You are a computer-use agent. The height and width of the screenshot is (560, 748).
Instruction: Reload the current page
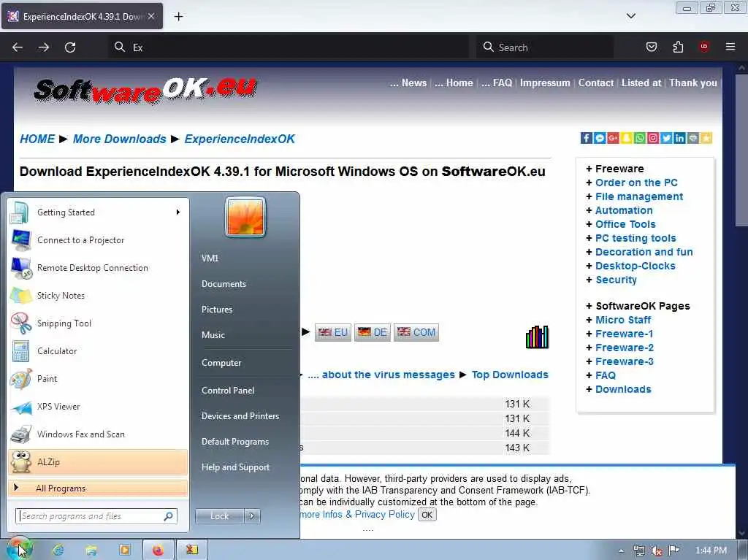pos(70,47)
